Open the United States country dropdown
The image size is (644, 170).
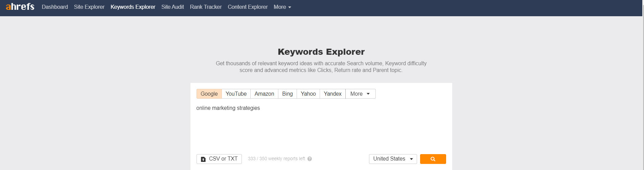(393, 159)
